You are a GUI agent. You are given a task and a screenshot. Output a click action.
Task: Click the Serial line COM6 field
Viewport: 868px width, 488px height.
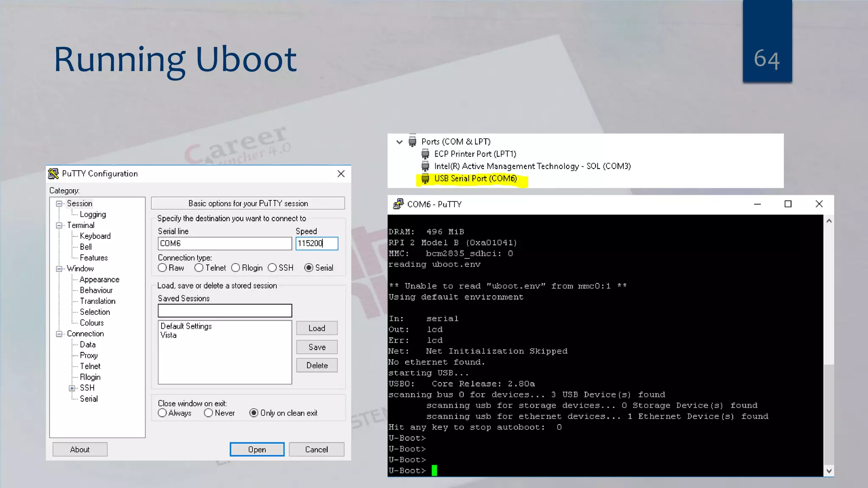point(225,244)
